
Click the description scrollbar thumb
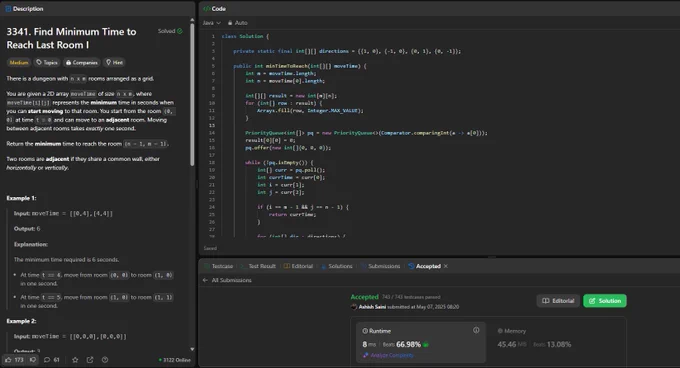pyautogui.click(x=192, y=93)
